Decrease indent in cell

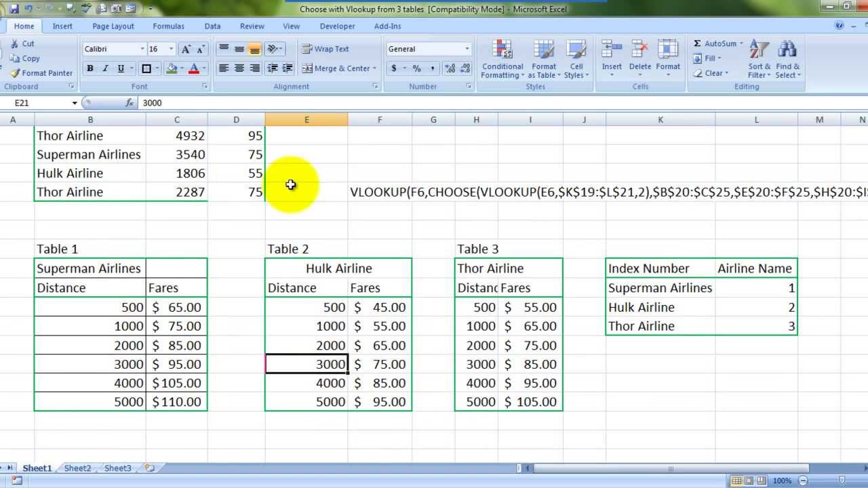coord(273,68)
